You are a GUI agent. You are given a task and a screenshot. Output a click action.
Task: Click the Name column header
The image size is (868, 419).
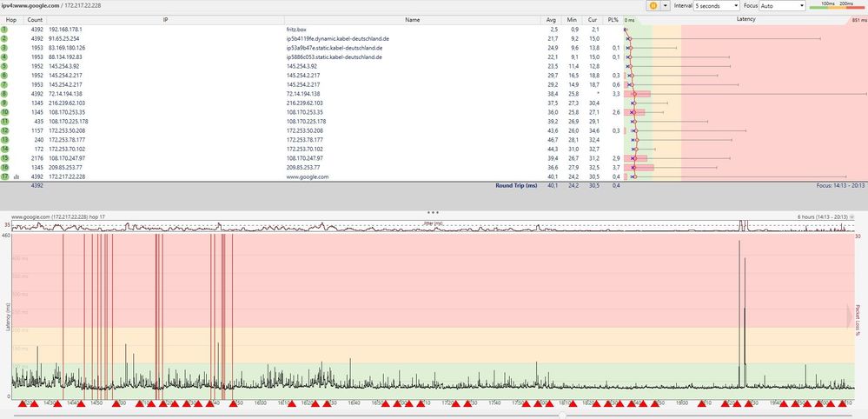point(413,19)
